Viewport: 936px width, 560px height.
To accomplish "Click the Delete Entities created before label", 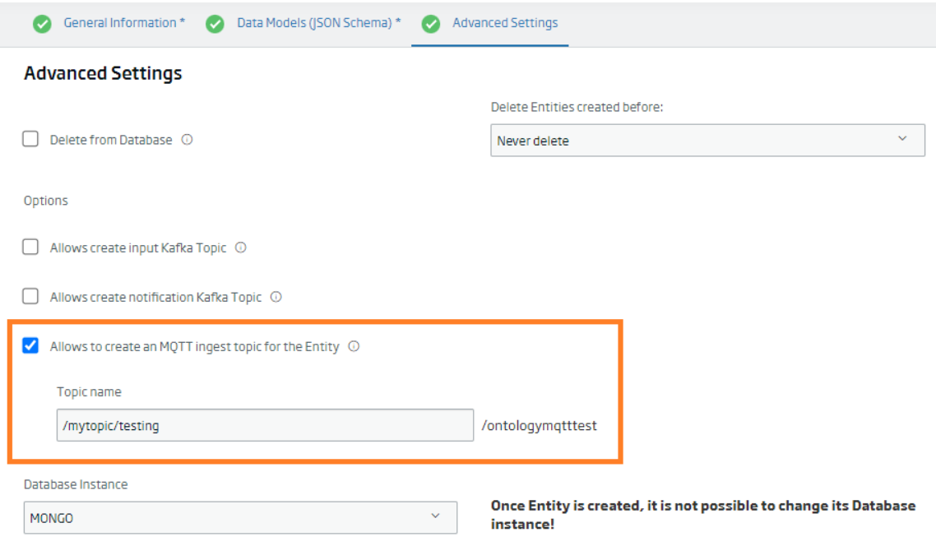I will pyautogui.click(x=577, y=107).
